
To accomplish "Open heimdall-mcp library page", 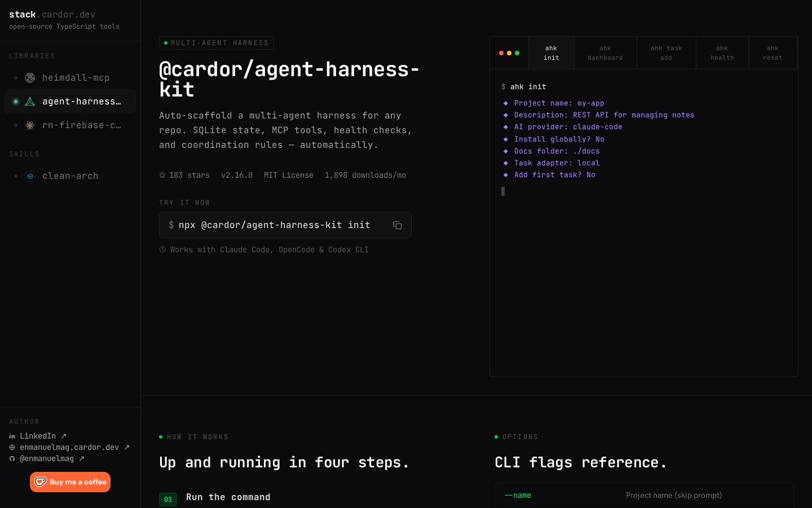I will tap(70, 78).
